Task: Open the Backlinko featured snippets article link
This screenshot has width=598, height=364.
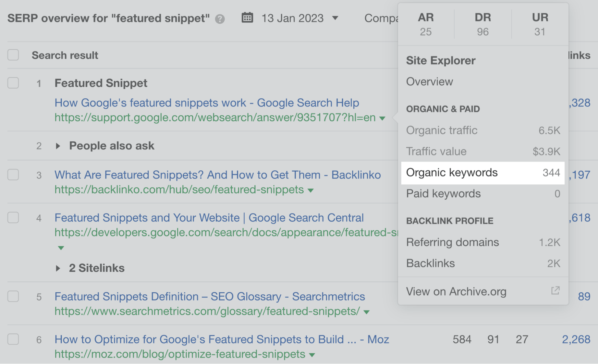Action: click(x=217, y=175)
